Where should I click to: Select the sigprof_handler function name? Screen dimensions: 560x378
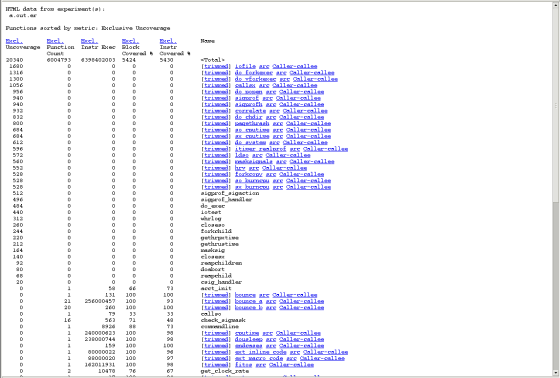tap(226, 200)
